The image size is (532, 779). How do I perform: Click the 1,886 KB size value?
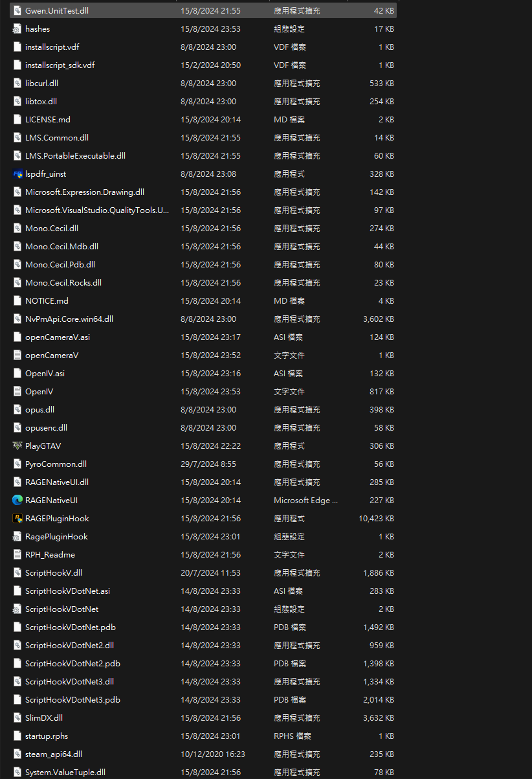click(x=379, y=573)
